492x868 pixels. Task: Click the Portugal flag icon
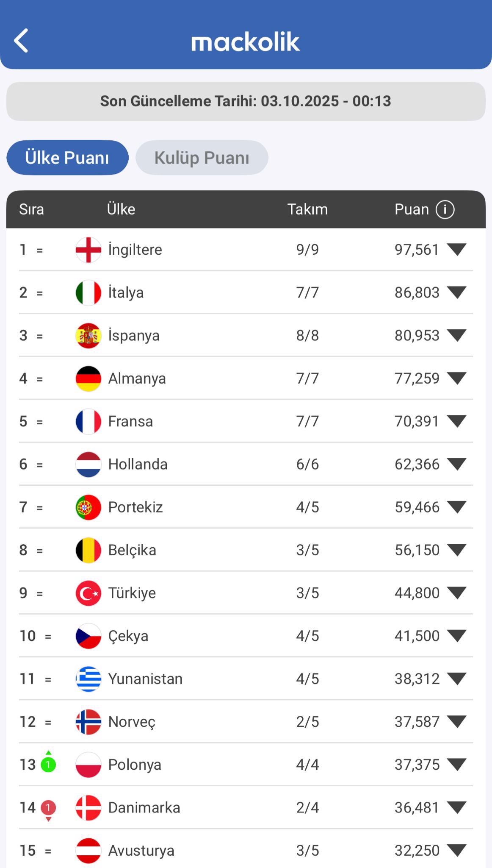[x=88, y=507]
